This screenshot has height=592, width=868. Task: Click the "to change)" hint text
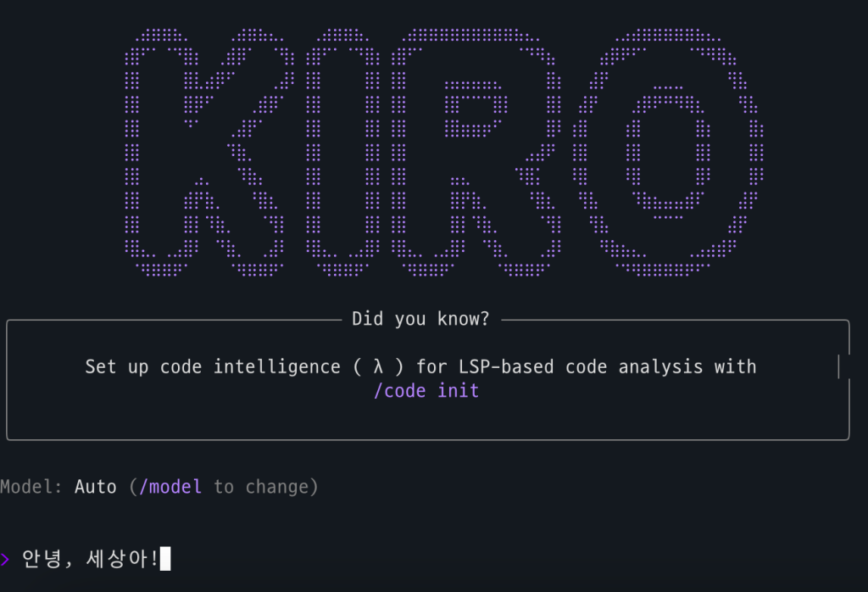pos(265,487)
